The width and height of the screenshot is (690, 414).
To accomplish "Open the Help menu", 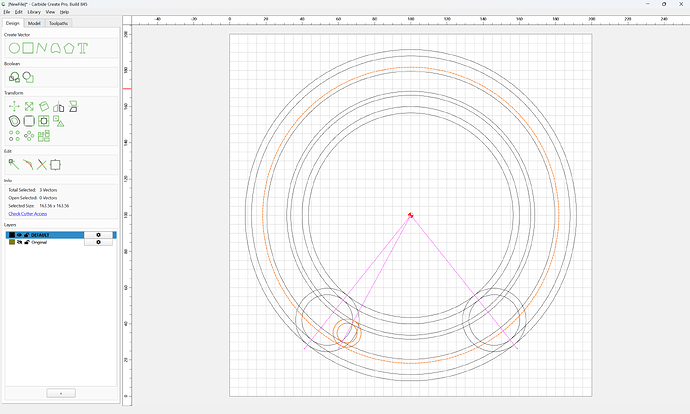I will coord(64,12).
